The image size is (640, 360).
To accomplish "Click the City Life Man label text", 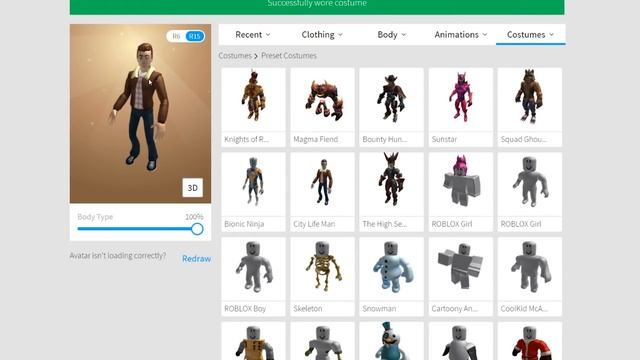I will (314, 224).
